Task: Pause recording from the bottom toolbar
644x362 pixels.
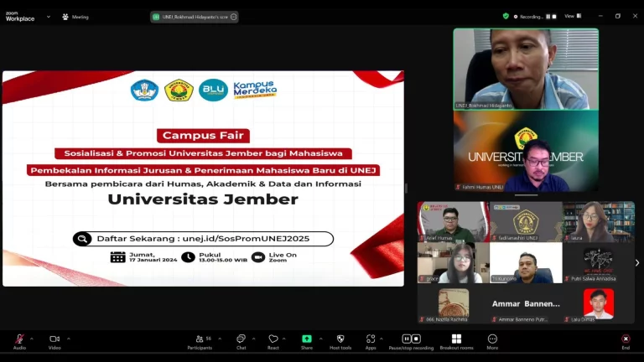Action: 406,339
